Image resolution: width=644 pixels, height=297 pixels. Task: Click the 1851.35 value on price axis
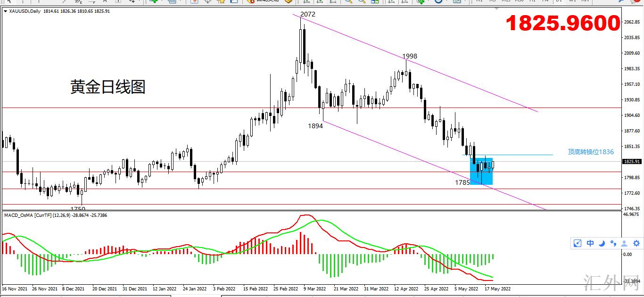click(631, 147)
